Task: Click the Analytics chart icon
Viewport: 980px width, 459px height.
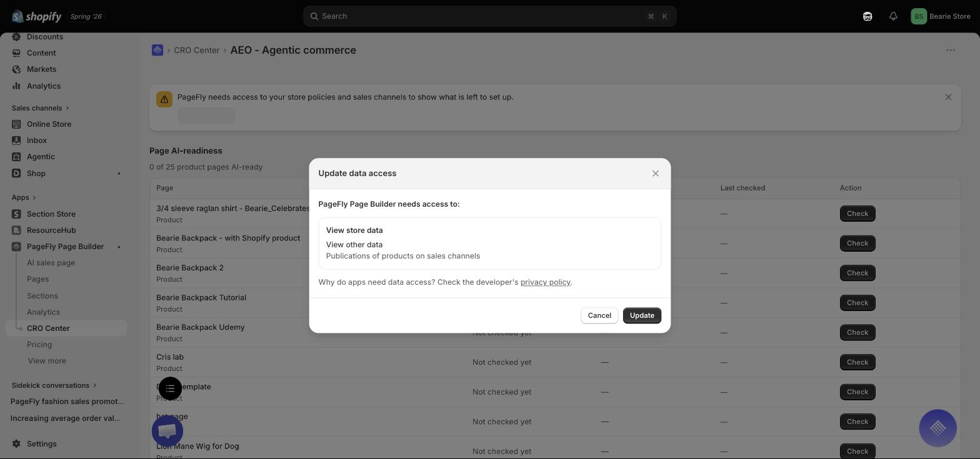Action: 16,86
